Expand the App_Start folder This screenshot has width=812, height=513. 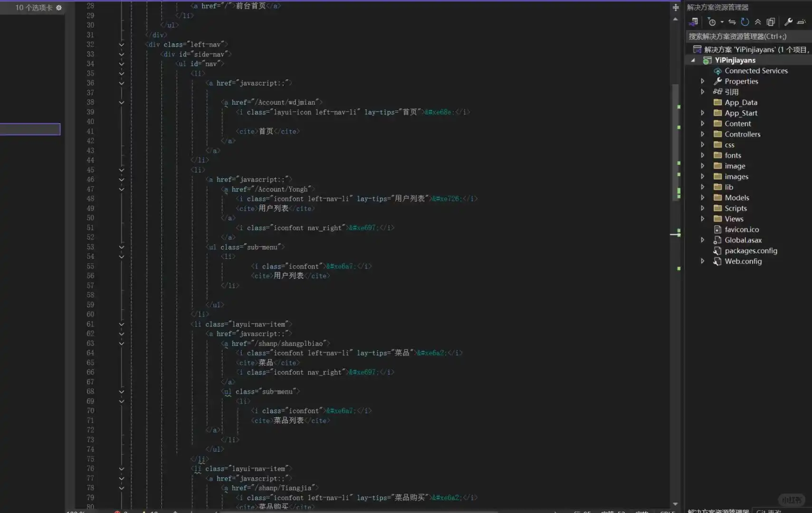pos(703,113)
